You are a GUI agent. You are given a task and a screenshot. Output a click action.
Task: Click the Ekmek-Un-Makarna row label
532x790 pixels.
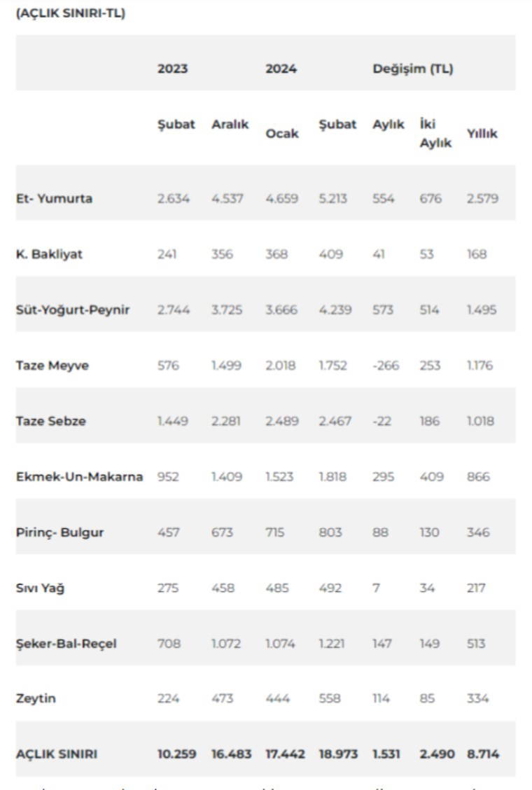[x=79, y=477]
